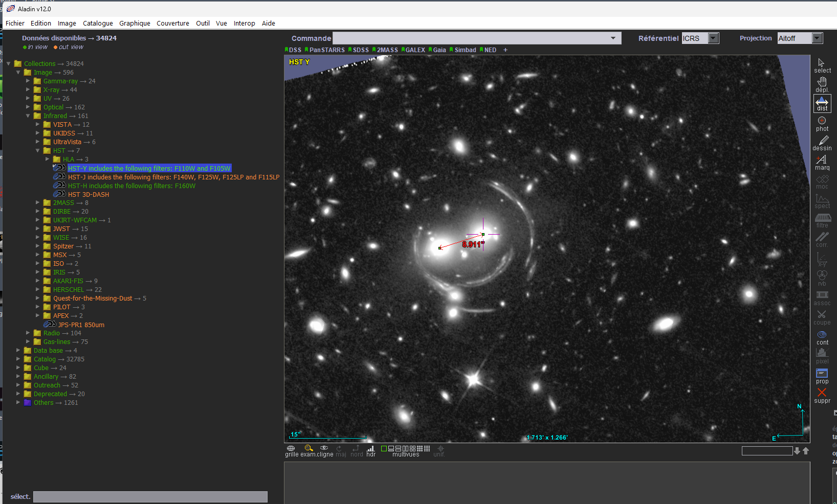The width and height of the screenshot is (837, 504).
Task: Open the Interop menu
Action: coord(244,23)
